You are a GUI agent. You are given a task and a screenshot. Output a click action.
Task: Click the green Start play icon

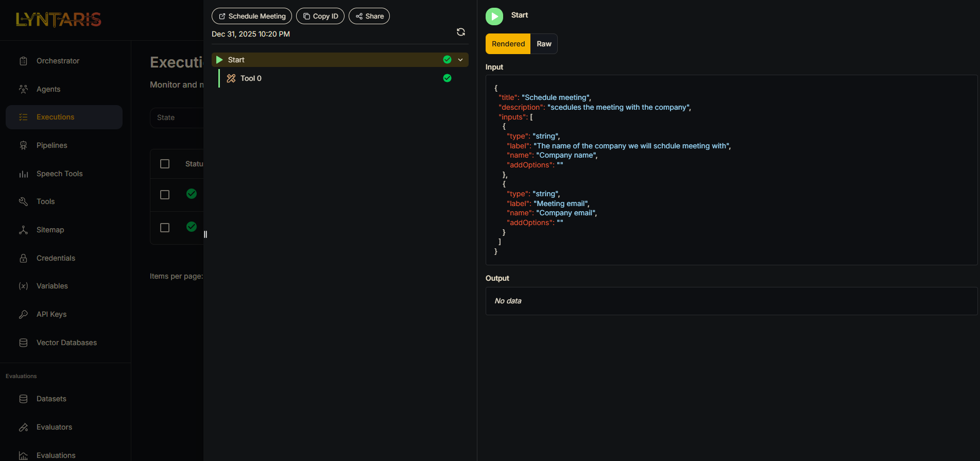tap(494, 16)
